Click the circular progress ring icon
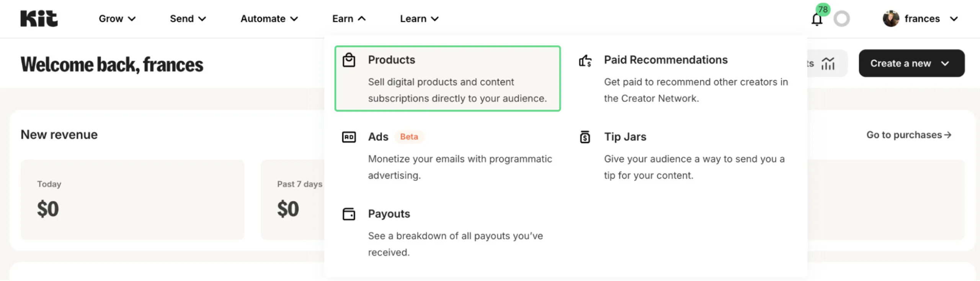The image size is (980, 281). (841, 19)
